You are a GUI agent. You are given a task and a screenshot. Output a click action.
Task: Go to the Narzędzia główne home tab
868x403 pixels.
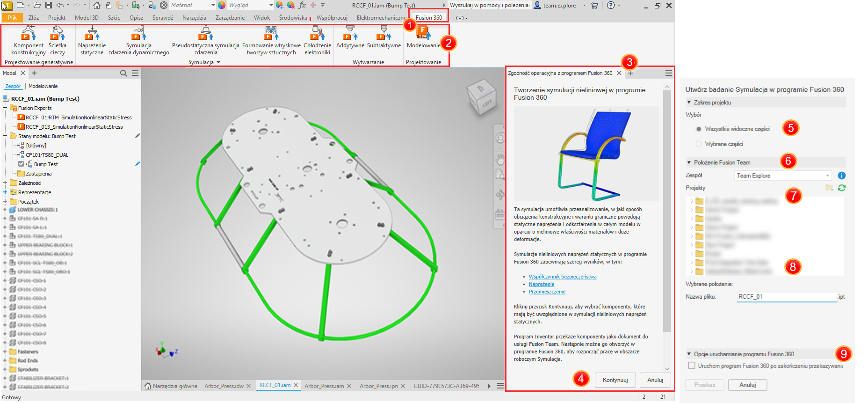[171, 386]
